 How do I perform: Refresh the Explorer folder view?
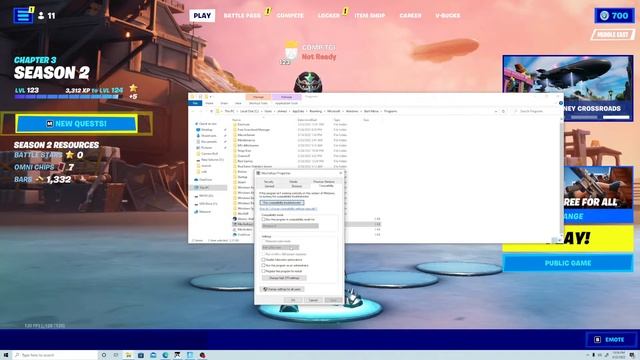pos(503,111)
